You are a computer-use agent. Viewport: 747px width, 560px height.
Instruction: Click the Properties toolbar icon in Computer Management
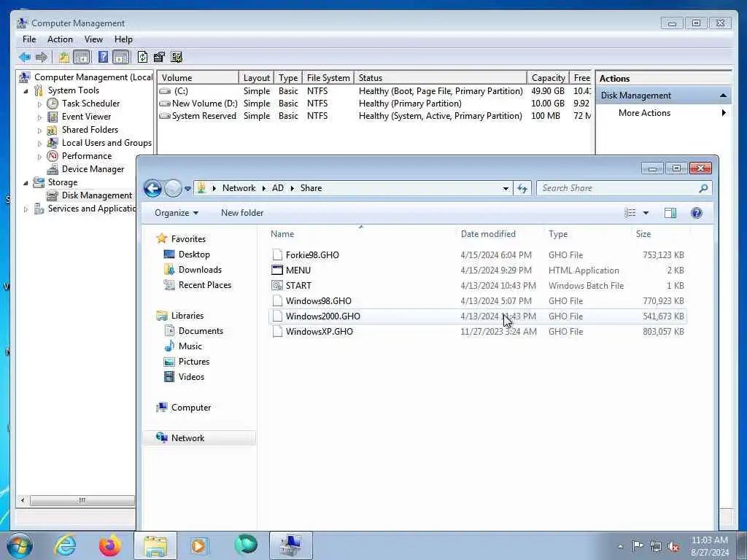pyautogui.click(x=159, y=57)
